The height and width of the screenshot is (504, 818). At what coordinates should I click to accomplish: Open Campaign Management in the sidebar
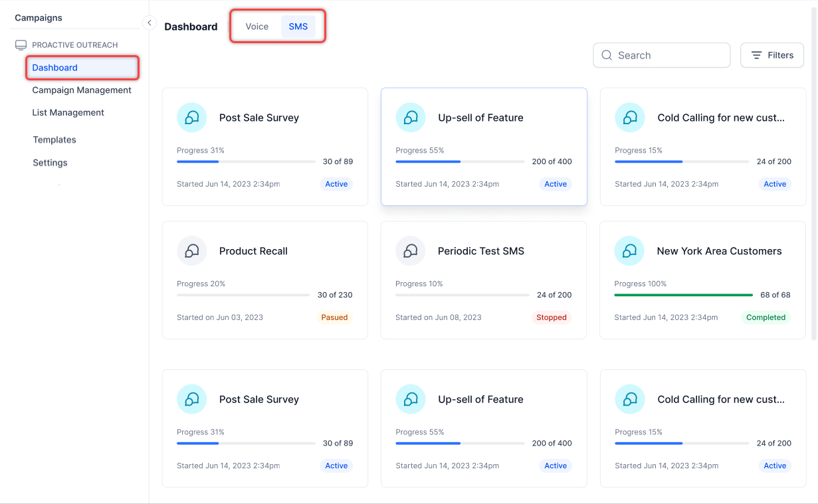pos(82,90)
